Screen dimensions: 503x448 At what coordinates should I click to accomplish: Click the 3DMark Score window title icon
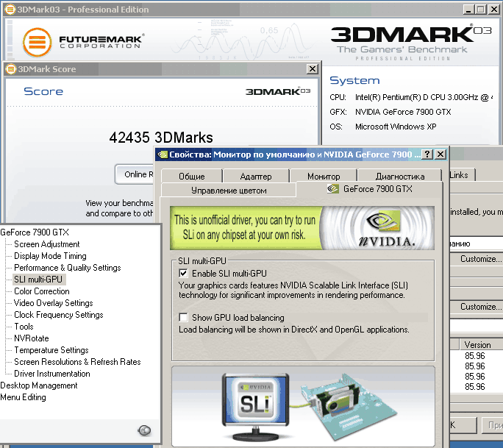11,69
